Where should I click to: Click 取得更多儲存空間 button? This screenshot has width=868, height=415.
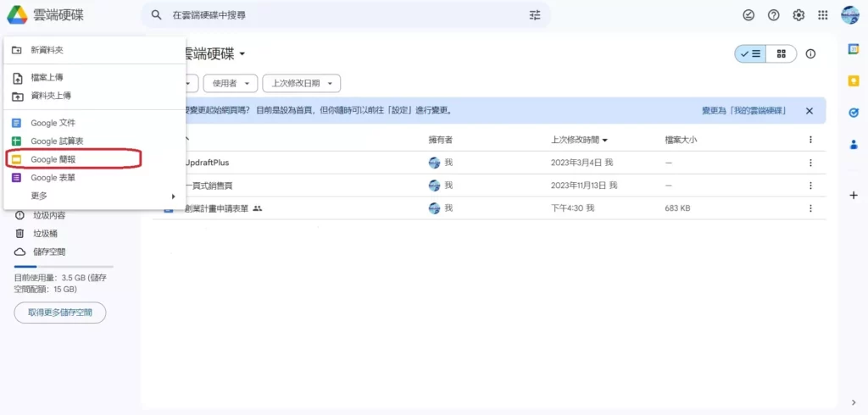click(x=60, y=313)
